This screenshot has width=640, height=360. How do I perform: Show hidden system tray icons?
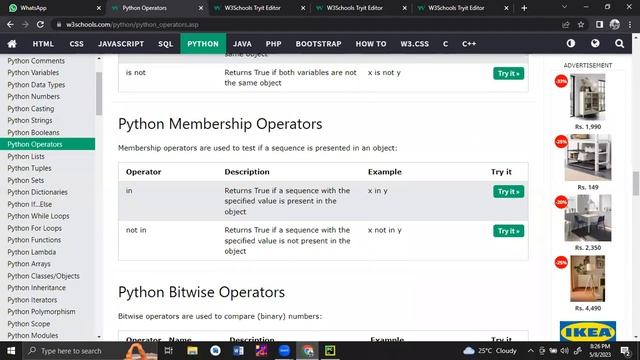coord(530,351)
